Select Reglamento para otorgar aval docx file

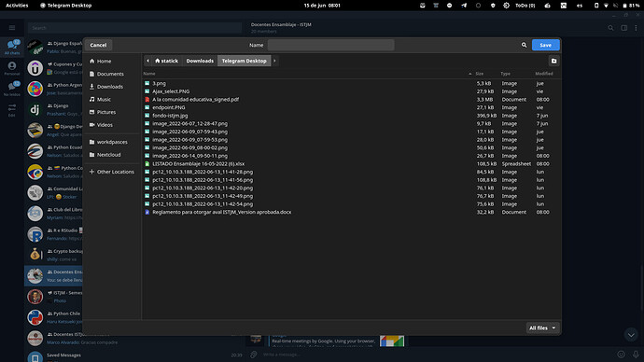point(222,212)
